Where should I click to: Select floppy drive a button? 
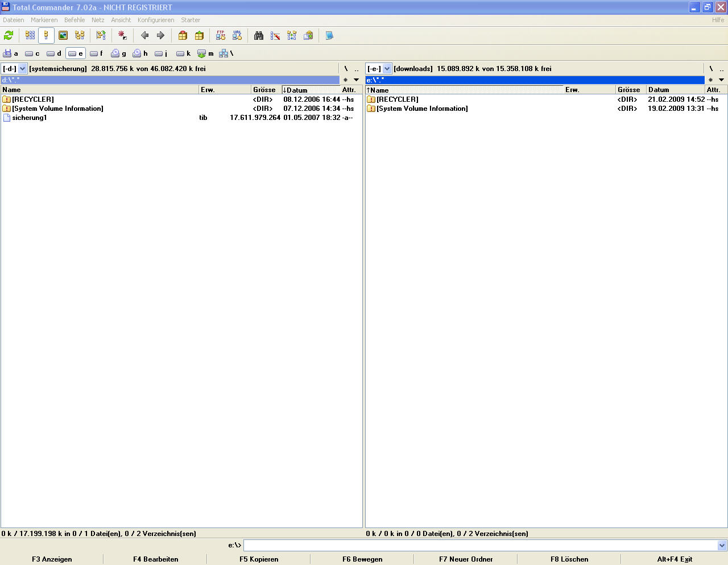pos(11,53)
